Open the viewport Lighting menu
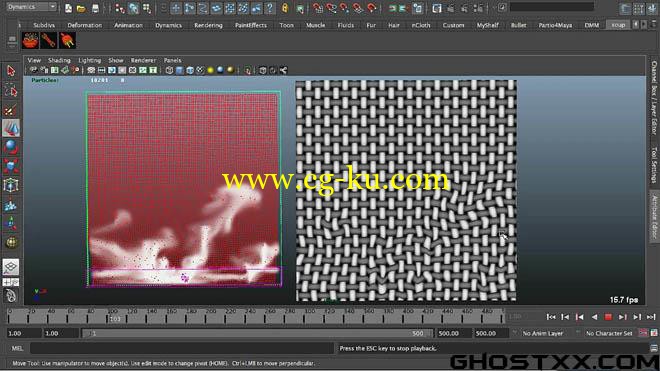The width and height of the screenshot is (660, 371). click(90, 60)
